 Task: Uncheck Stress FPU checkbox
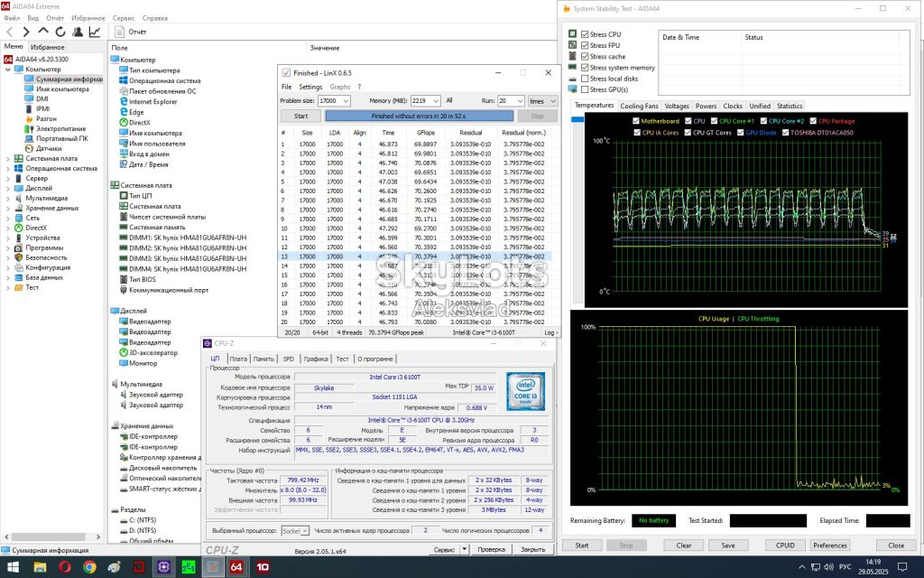click(x=585, y=45)
